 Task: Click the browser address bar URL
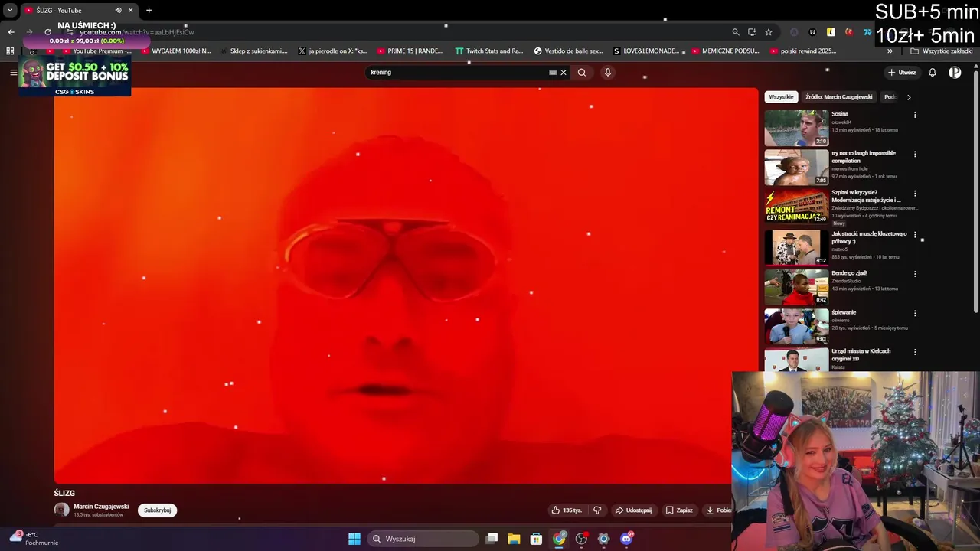[136, 32]
